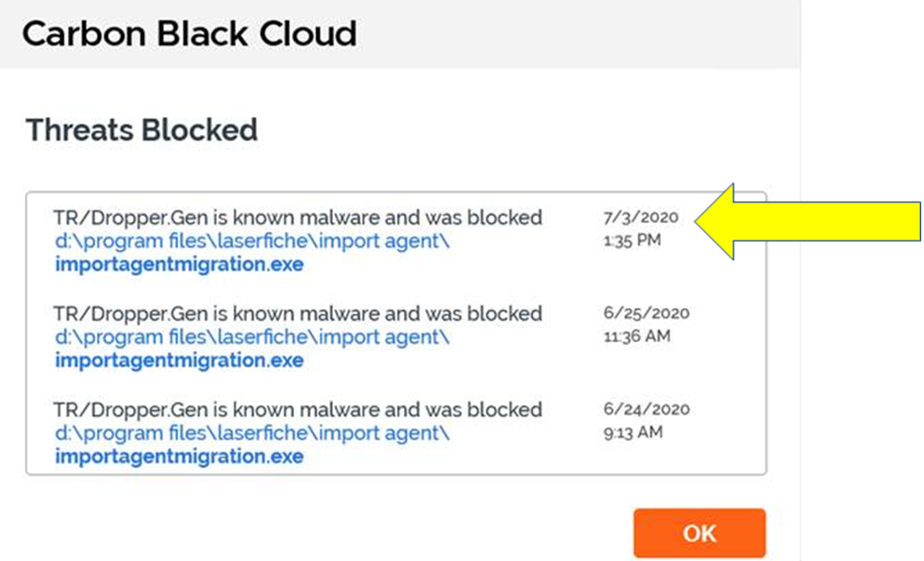
Task: Open importagentmigration.exe in the 6/24/2020 entry
Action: pos(179,456)
